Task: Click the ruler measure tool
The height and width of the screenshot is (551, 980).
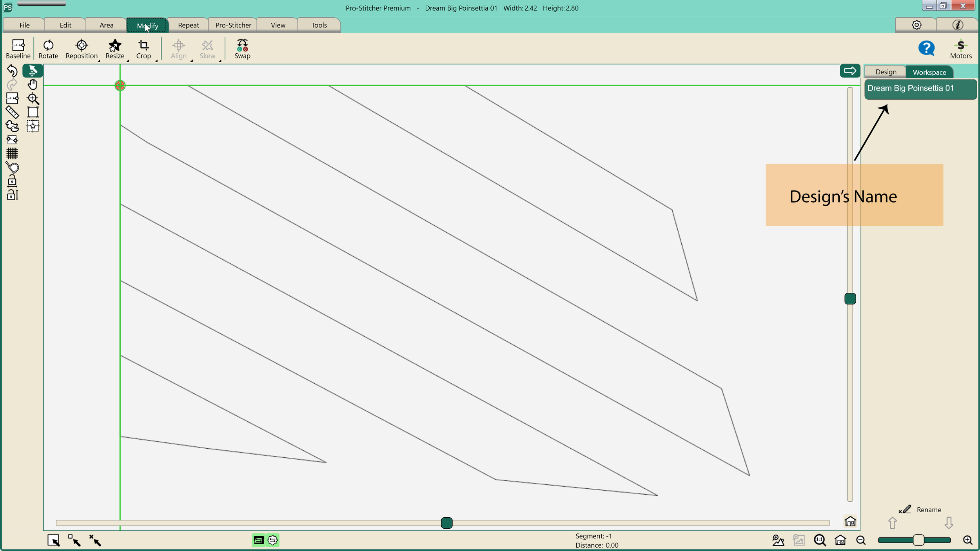Action: pyautogui.click(x=12, y=112)
